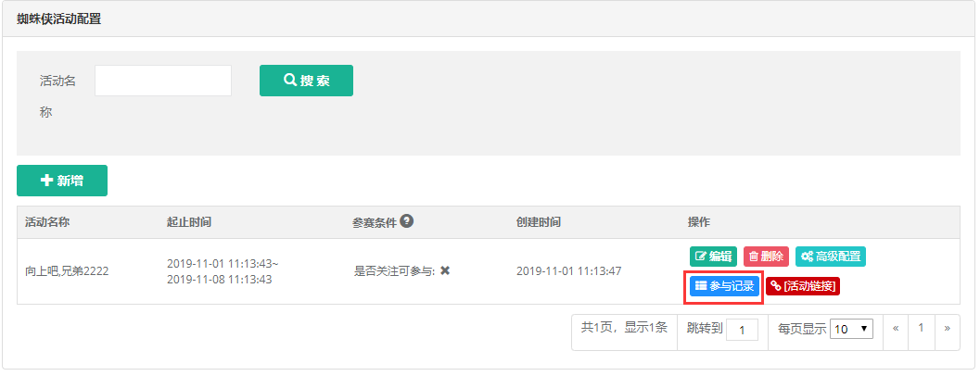Image resolution: width=980 pixels, height=376 pixels.
Task: Open the 每页显示 dropdown showing 10
Action: (x=851, y=329)
